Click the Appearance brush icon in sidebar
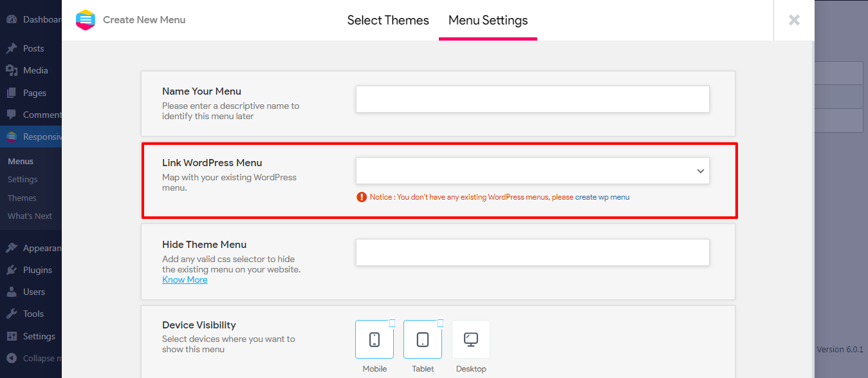Screen dimensions: 868x378 (12, 248)
